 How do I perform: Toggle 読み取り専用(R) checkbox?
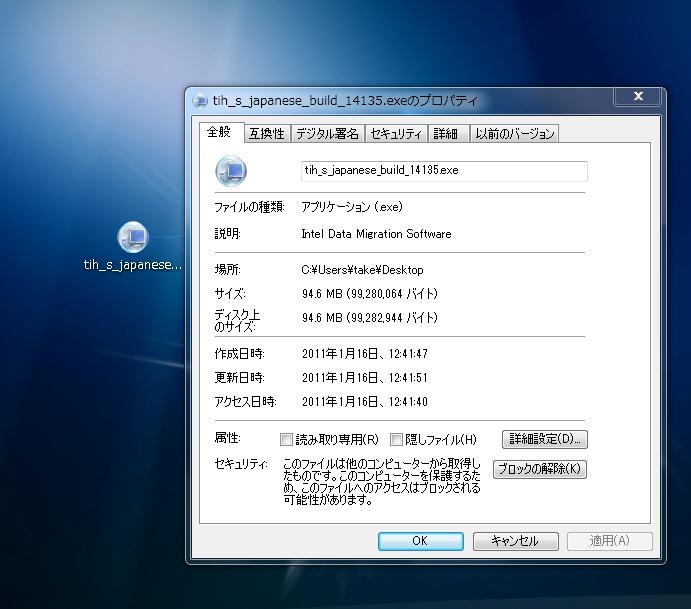point(286,439)
